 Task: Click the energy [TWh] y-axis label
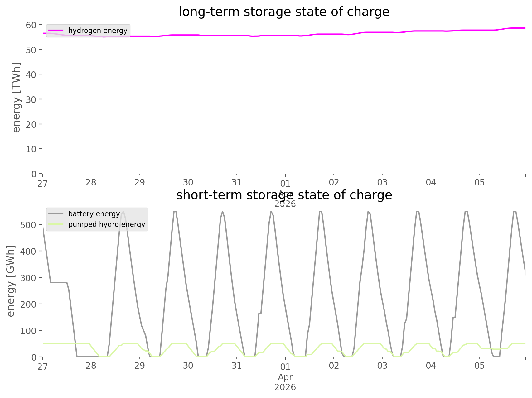pyautogui.click(x=17, y=98)
